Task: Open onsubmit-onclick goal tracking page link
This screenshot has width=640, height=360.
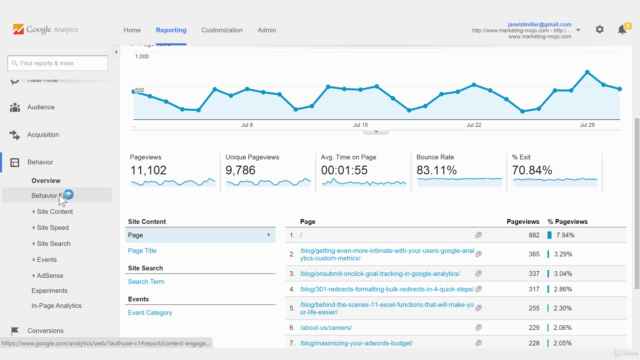Action: point(380,273)
